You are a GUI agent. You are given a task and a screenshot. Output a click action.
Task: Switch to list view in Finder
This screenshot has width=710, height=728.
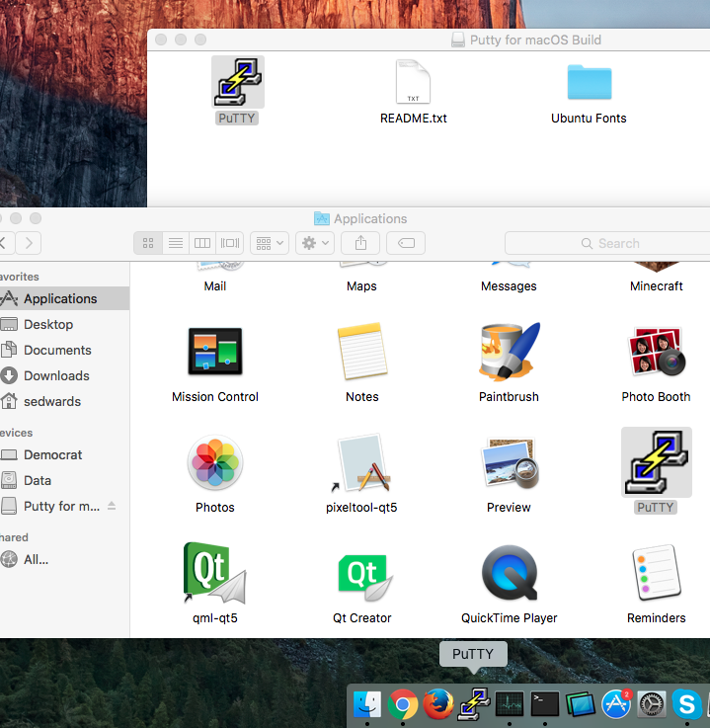[175, 243]
